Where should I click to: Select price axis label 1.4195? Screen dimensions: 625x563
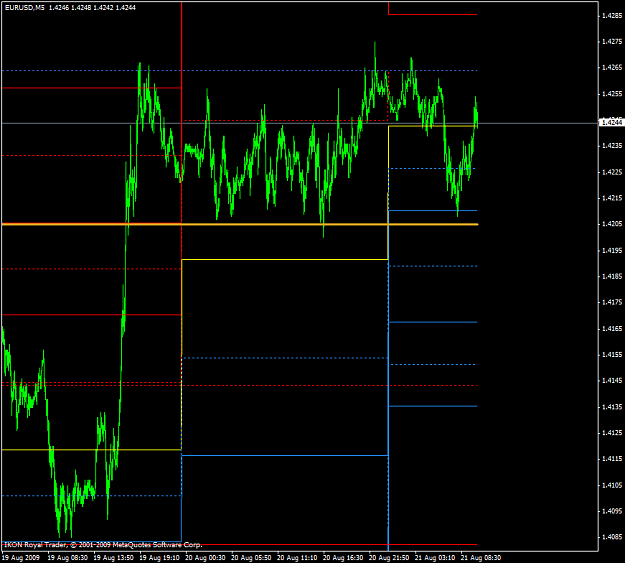pyautogui.click(x=612, y=250)
